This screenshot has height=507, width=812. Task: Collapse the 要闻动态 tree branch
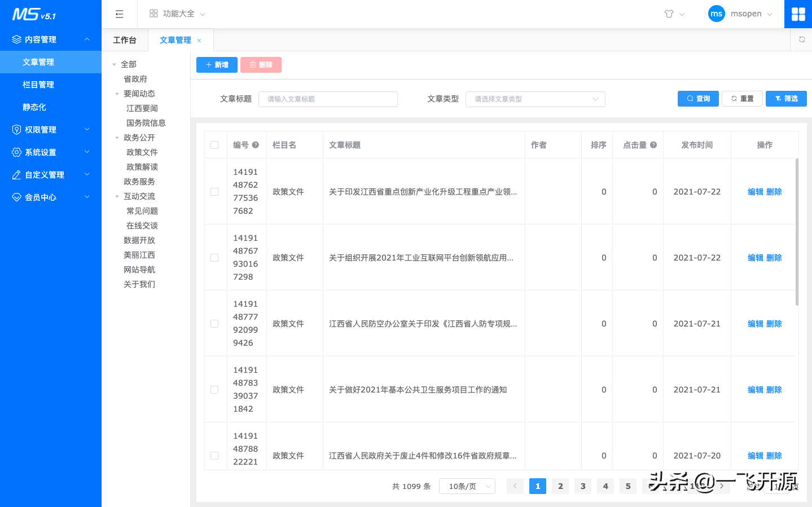click(x=117, y=93)
